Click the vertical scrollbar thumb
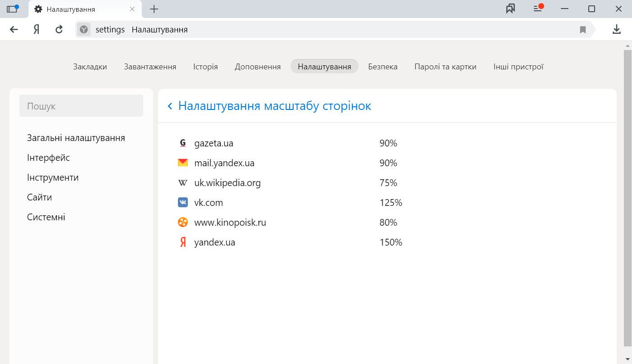The image size is (632, 364). pos(627,198)
